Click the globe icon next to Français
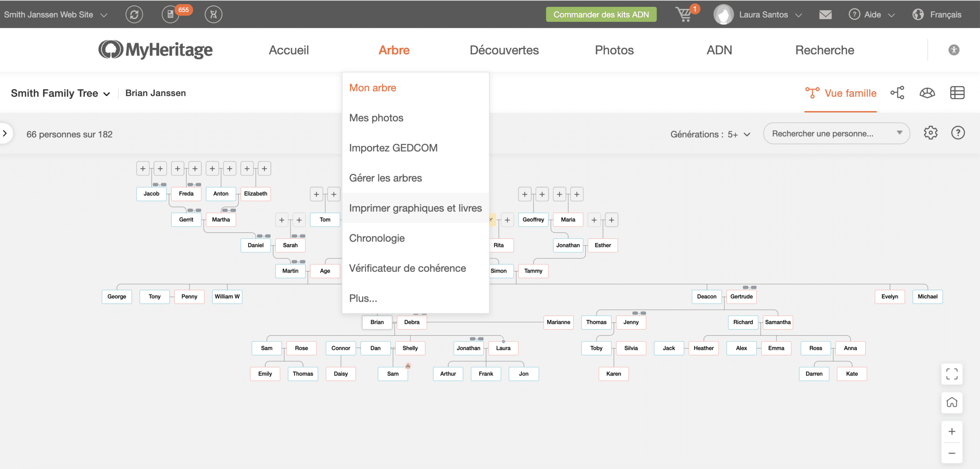 [918, 15]
